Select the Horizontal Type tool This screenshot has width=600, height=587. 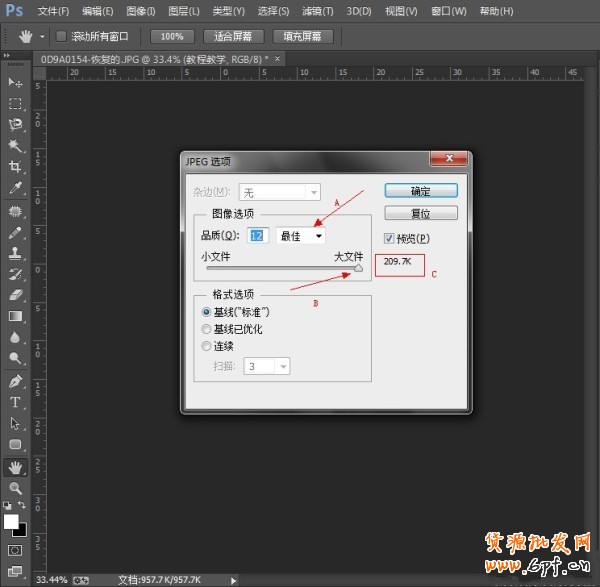pyautogui.click(x=15, y=402)
